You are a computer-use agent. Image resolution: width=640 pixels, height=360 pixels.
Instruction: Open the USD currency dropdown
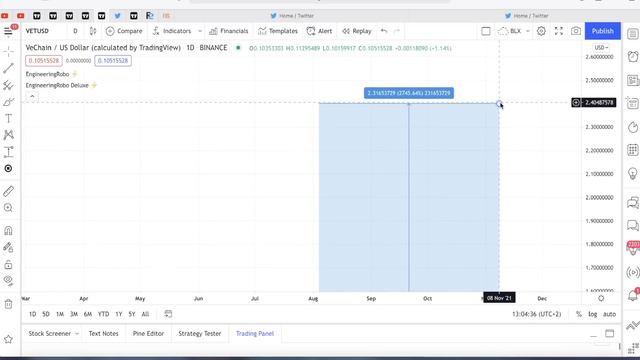pyautogui.click(x=601, y=48)
